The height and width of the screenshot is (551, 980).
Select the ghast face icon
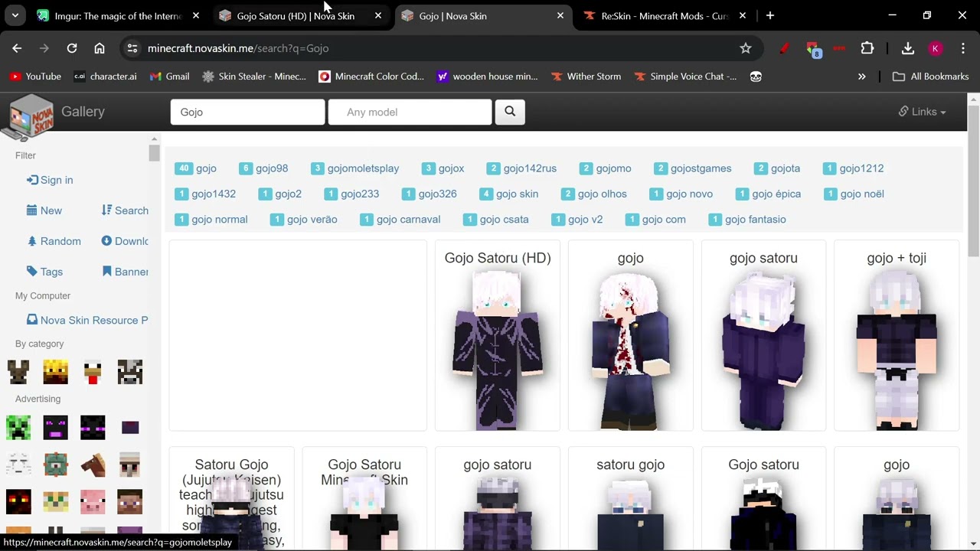(18, 465)
